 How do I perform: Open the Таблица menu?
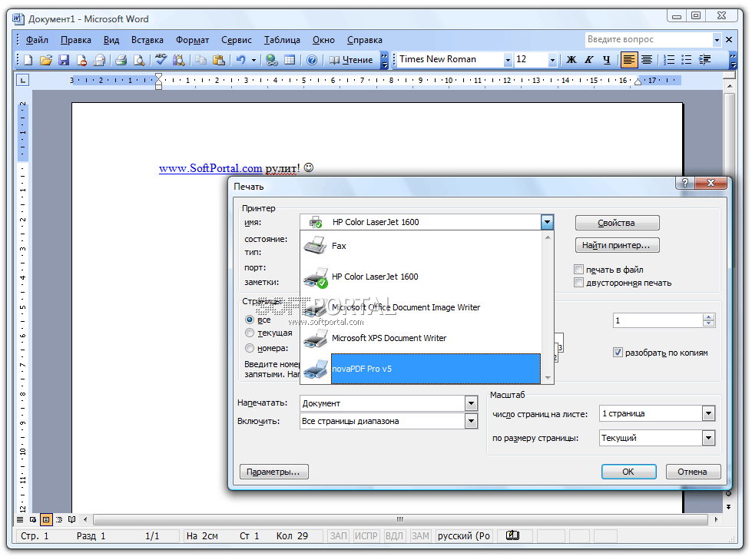(282, 40)
